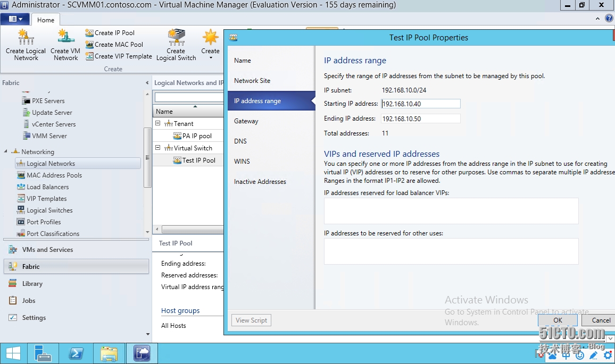615x364 pixels.
Task: Click the Windows Start button
Action: pyautogui.click(x=13, y=354)
